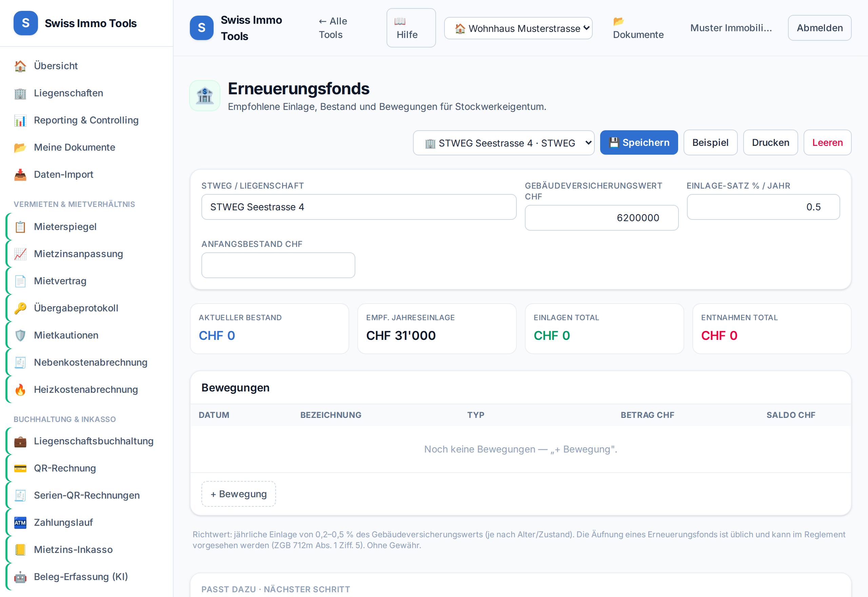Click the Einlage-Satz % / Jahr field
This screenshot has height=597, width=868.
763,207
